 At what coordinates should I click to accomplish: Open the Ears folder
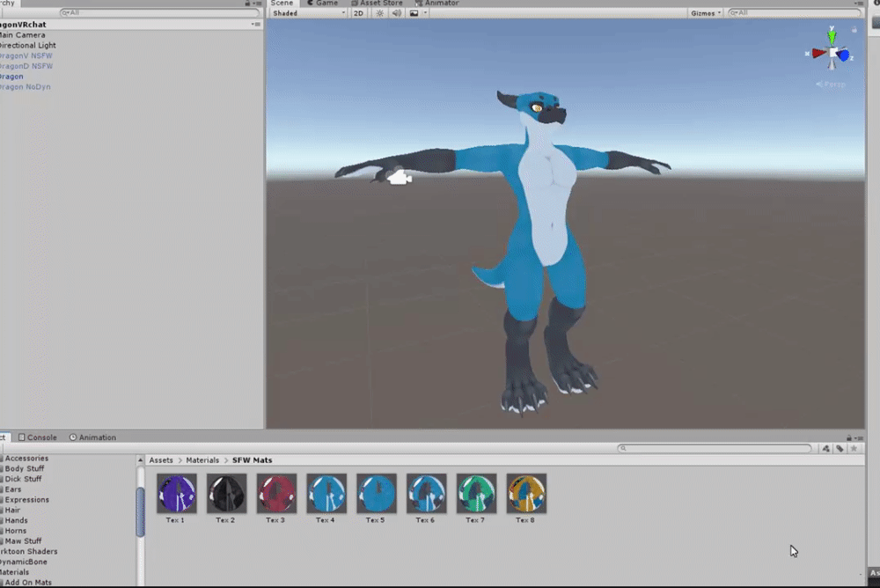point(13,489)
